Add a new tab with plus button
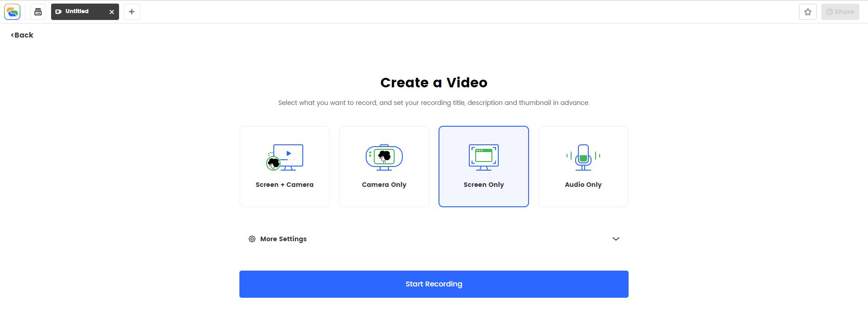 click(132, 12)
